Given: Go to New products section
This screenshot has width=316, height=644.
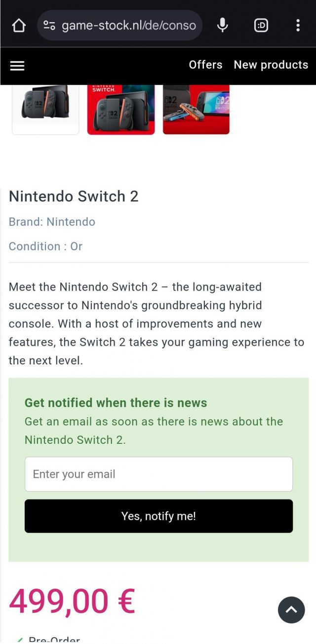Looking at the screenshot, I should [x=271, y=65].
